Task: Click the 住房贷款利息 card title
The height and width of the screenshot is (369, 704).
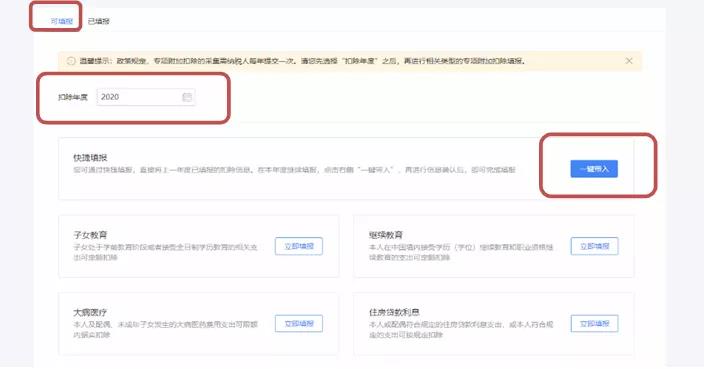Action: click(394, 312)
